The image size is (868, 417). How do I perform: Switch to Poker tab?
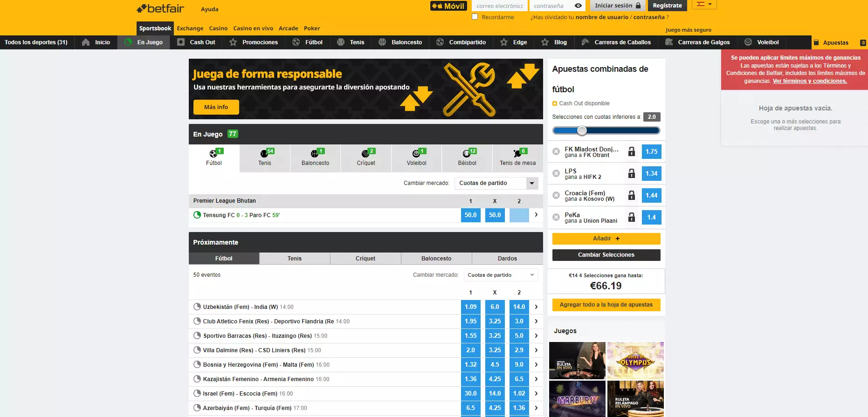pos(312,28)
